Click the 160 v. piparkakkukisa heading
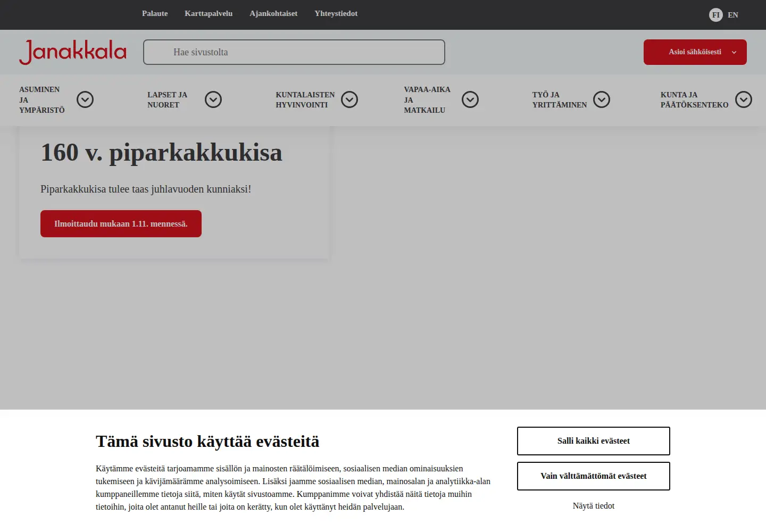 [x=162, y=153]
